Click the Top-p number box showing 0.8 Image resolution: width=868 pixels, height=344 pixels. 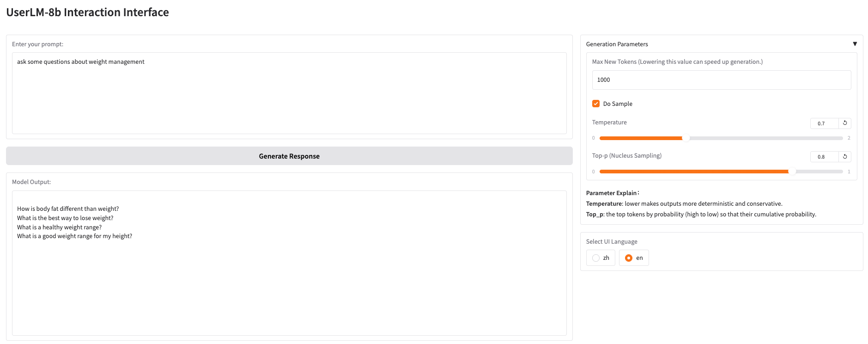point(824,157)
